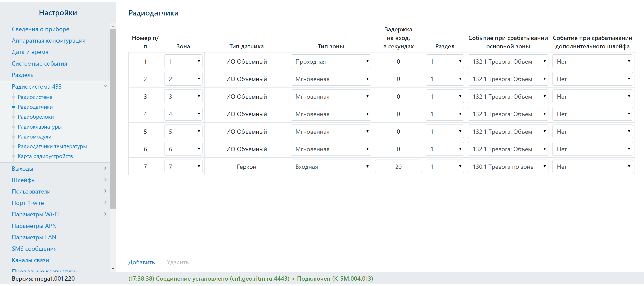644x286 pixels.
Task: Expand the Шлейфы section arrow
Action: tap(105, 180)
